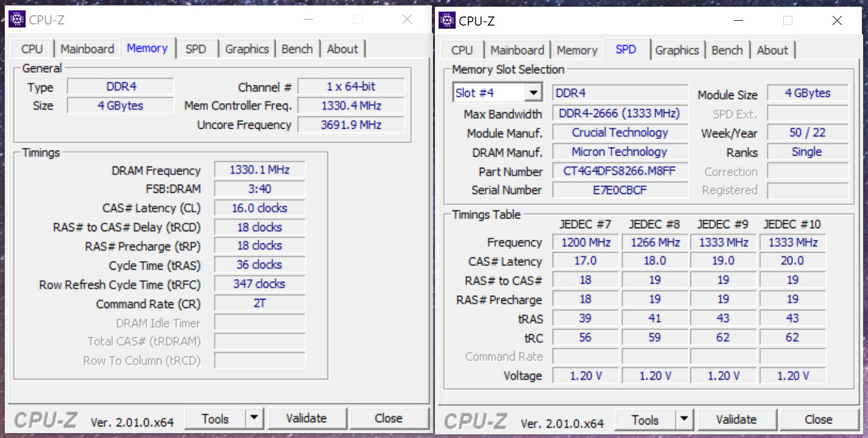Open the Mainboard tab in the right window
This screenshot has height=438, width=868.
pos(517,50)
